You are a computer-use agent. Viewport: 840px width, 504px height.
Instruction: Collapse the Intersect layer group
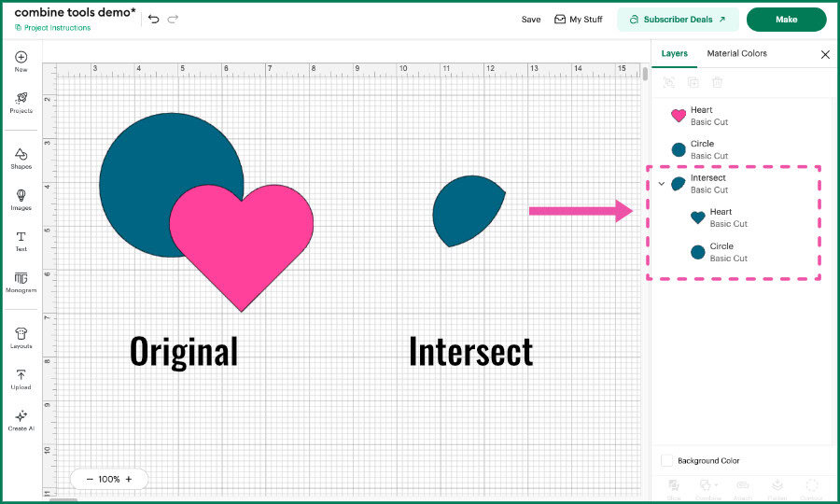662,184
